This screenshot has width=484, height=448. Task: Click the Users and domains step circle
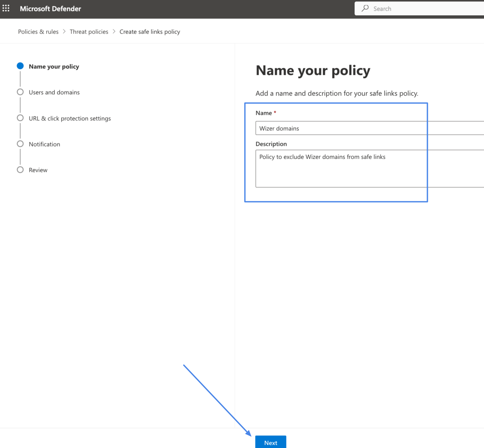tap(20, 92)
